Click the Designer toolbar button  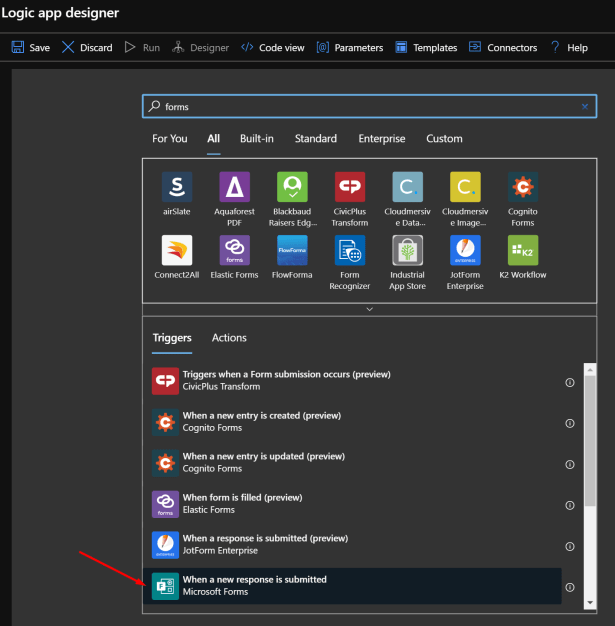coord(200,48)
